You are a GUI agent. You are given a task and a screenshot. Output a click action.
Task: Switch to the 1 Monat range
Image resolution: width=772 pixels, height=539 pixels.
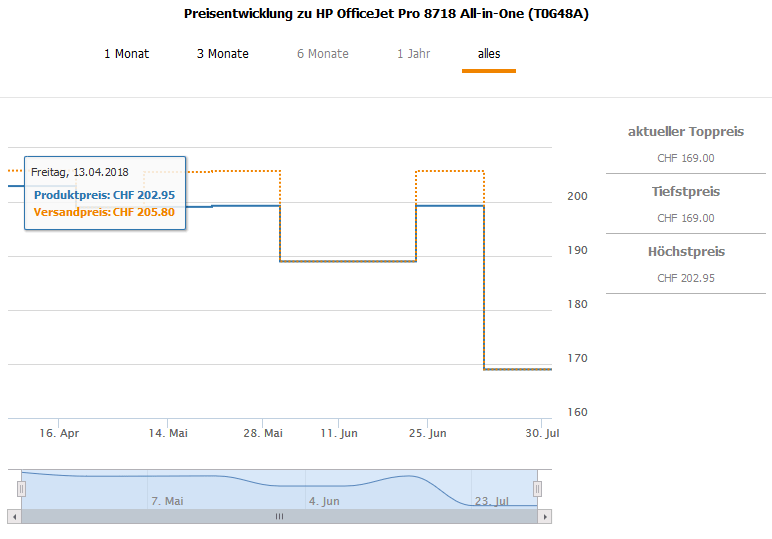point(126,54)
